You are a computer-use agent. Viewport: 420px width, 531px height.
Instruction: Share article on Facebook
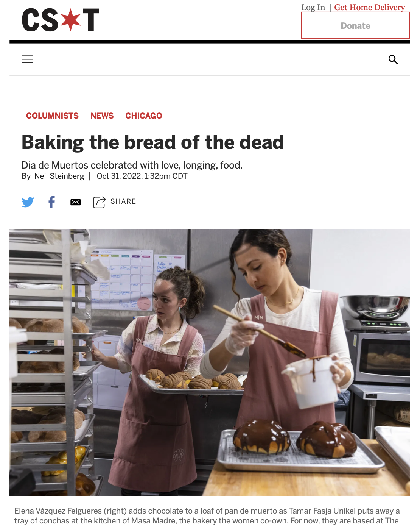(x=52, y=202)
